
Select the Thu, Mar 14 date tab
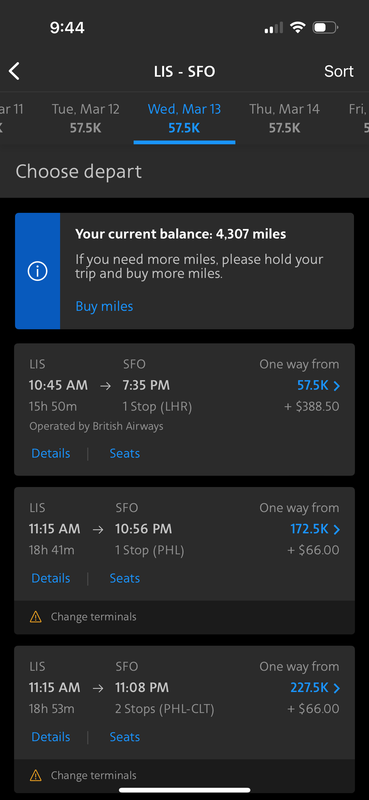pyautogui.click(x=284, y=118)
